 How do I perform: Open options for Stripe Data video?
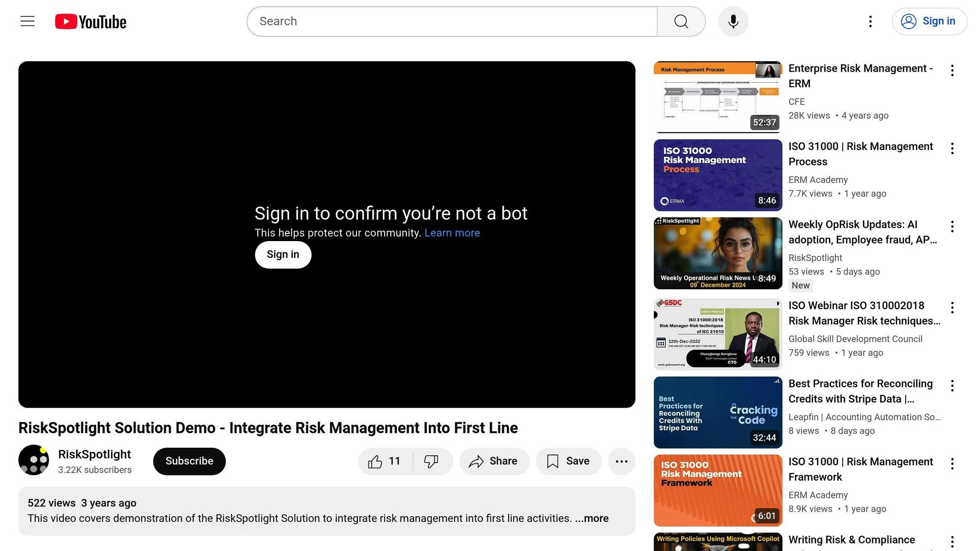[952, 386]
